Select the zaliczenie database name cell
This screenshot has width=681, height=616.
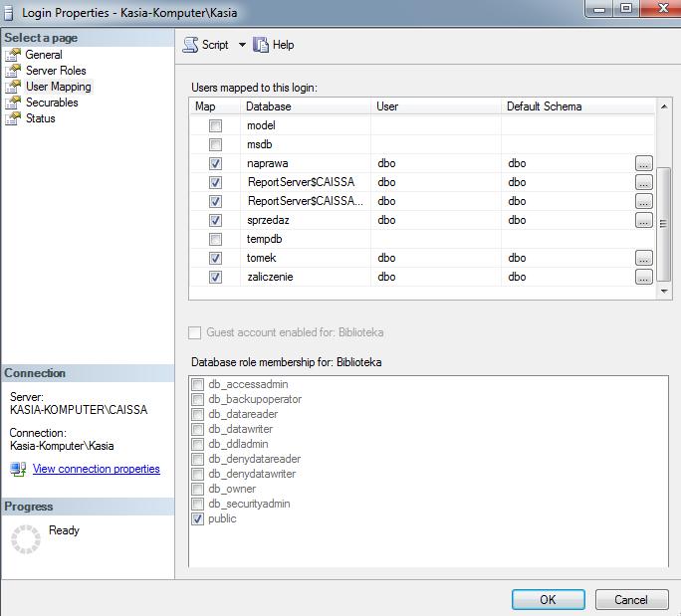click(306, 277)
